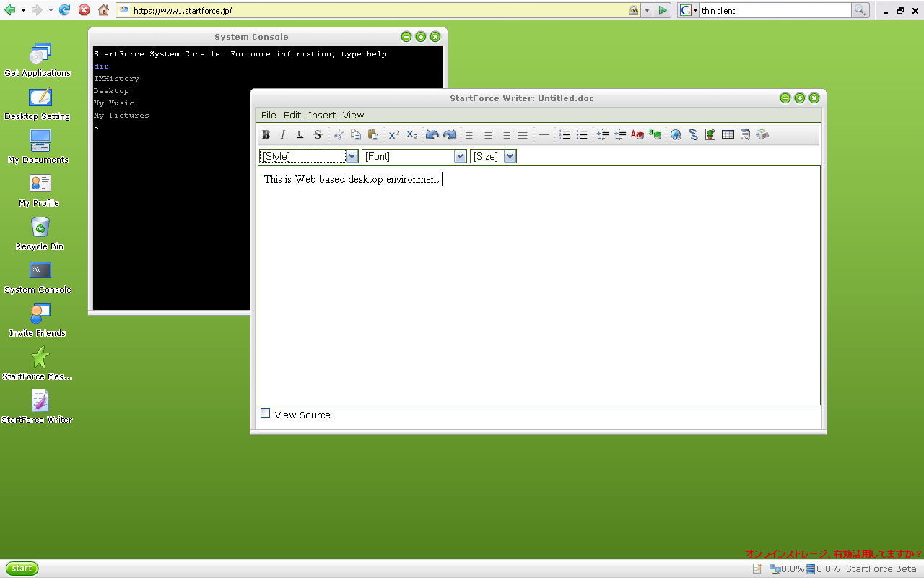Toggle bold formatting in Writer toolbar
Image resolution: width=924 pixels, height=578 pixels.
click(x=266, y=134)
